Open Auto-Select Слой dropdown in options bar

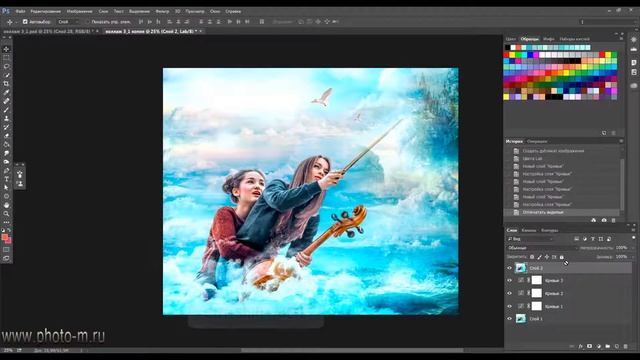coord(68,22)
